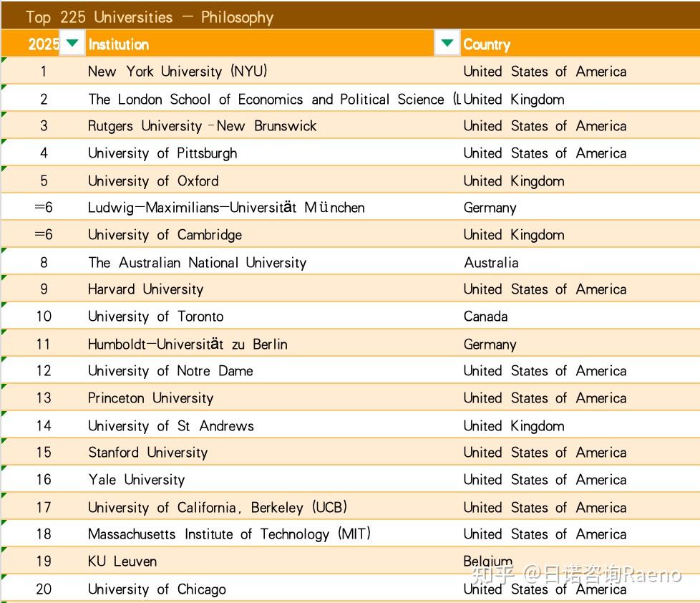Click the Institution column header text
700x603 pixels.
pos(119,44)
